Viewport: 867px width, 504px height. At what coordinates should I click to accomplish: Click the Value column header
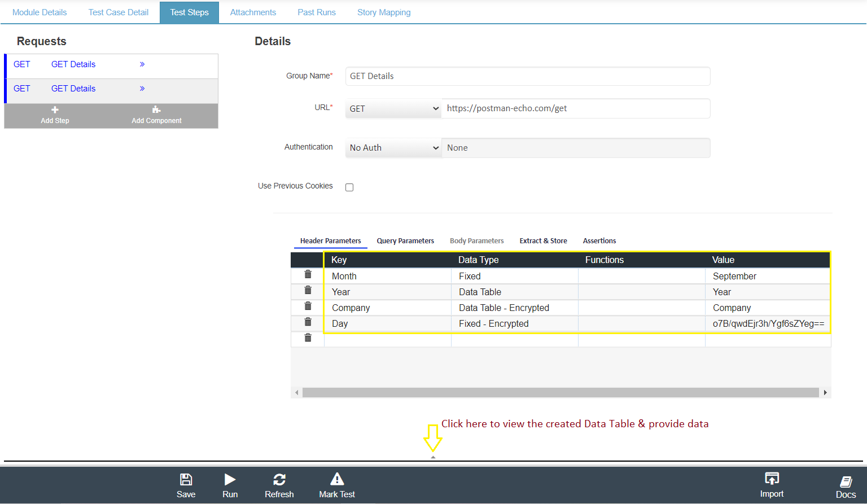point(768,260)
